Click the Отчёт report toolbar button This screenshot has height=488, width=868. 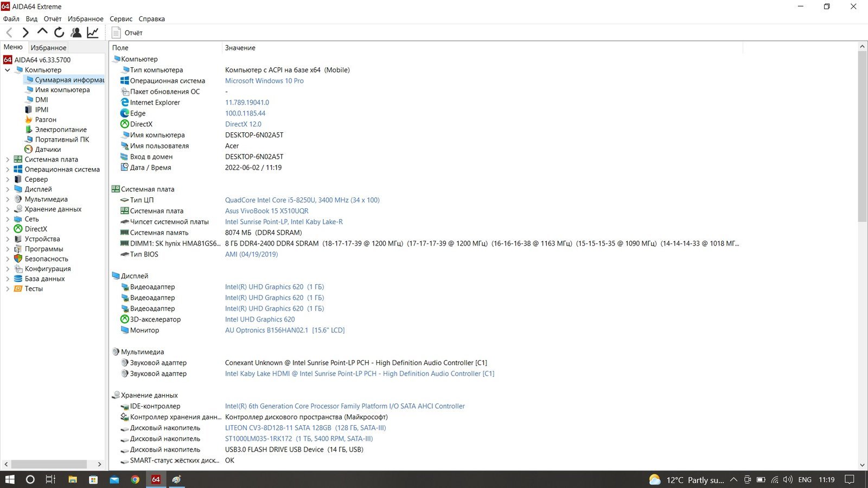tap(127, 33)
